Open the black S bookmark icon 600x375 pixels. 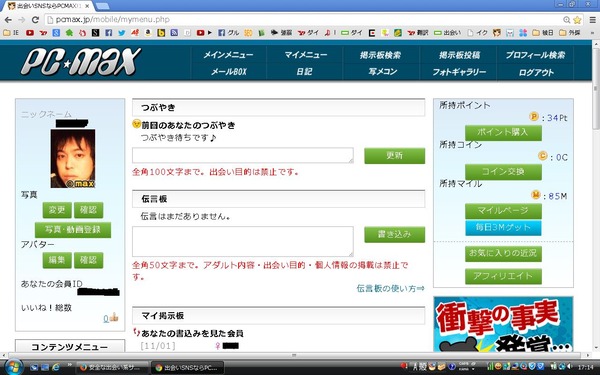[96, 33]
